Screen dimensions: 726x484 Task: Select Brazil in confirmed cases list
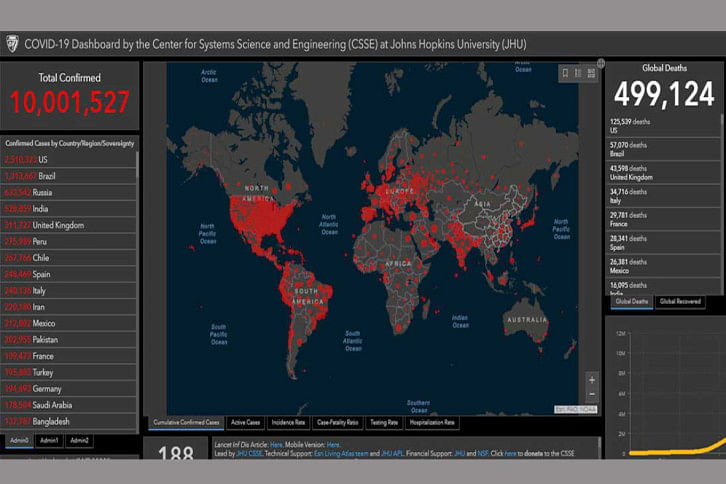69,176
